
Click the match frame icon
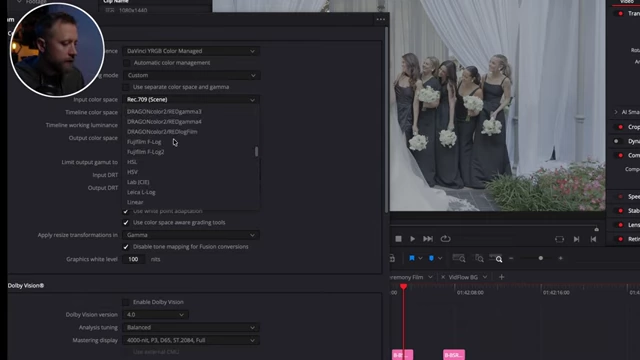(x=560, y=239)
